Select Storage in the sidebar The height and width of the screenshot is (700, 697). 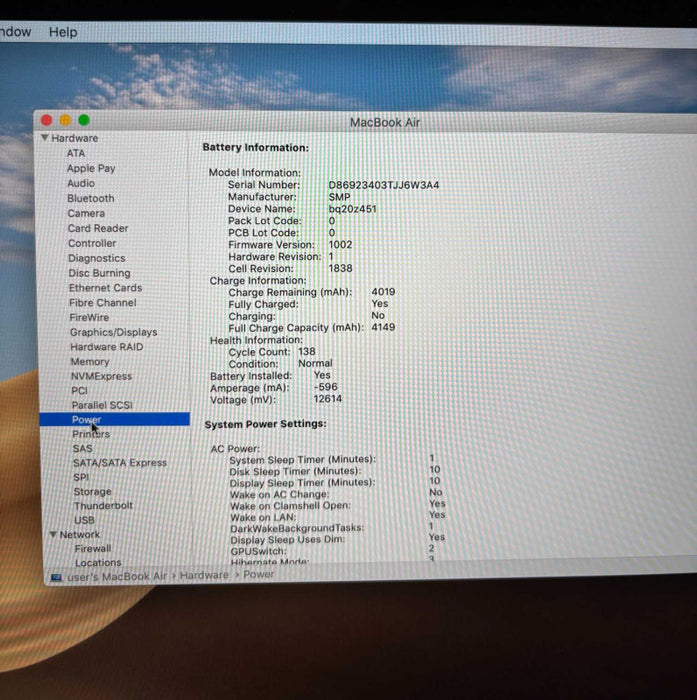[x=92, y=492]
